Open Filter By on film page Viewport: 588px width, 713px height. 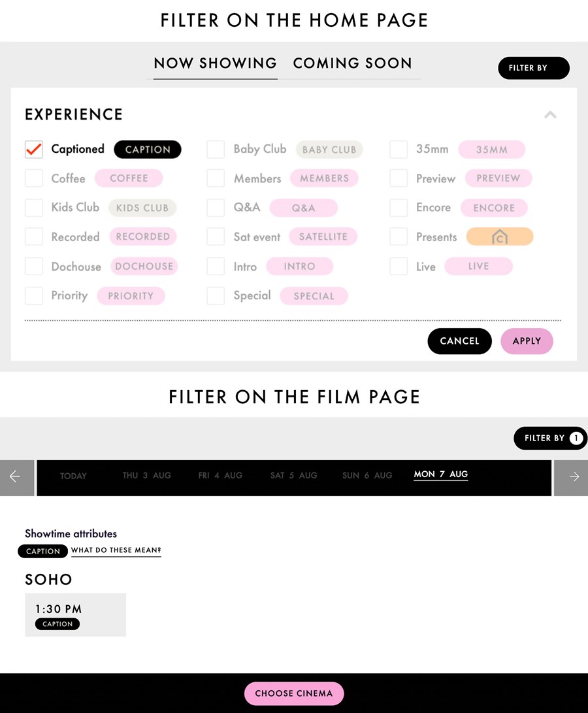click(x=550, y=439)
